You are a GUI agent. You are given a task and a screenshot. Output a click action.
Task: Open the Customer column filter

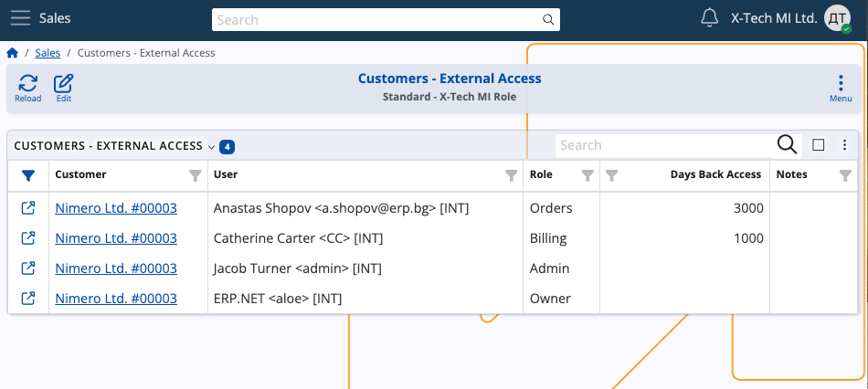click(x=195, y=175)
